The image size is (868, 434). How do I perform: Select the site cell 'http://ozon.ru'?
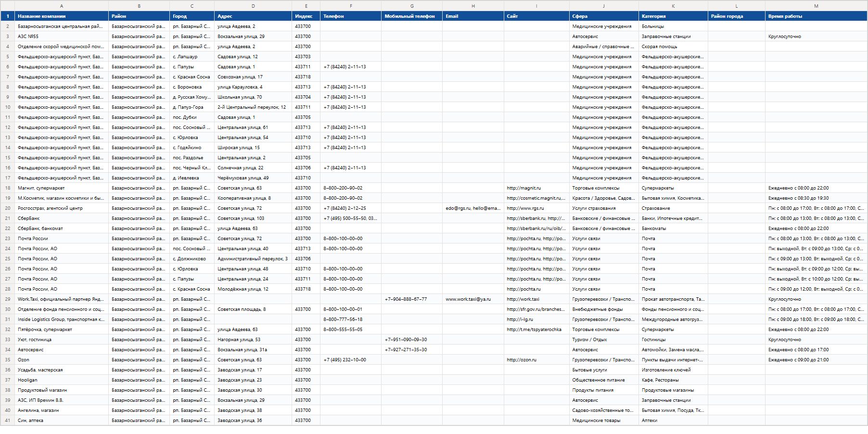tap(536, 360)
